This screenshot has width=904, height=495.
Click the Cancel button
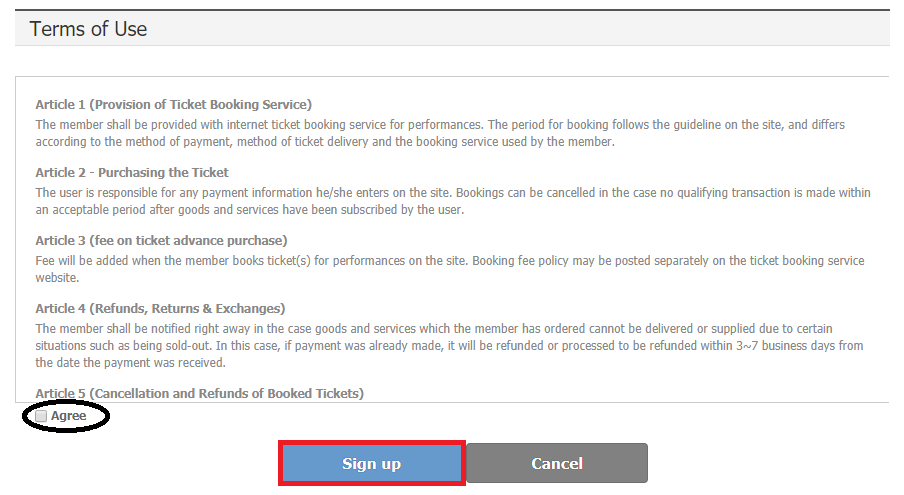point(557,463)
